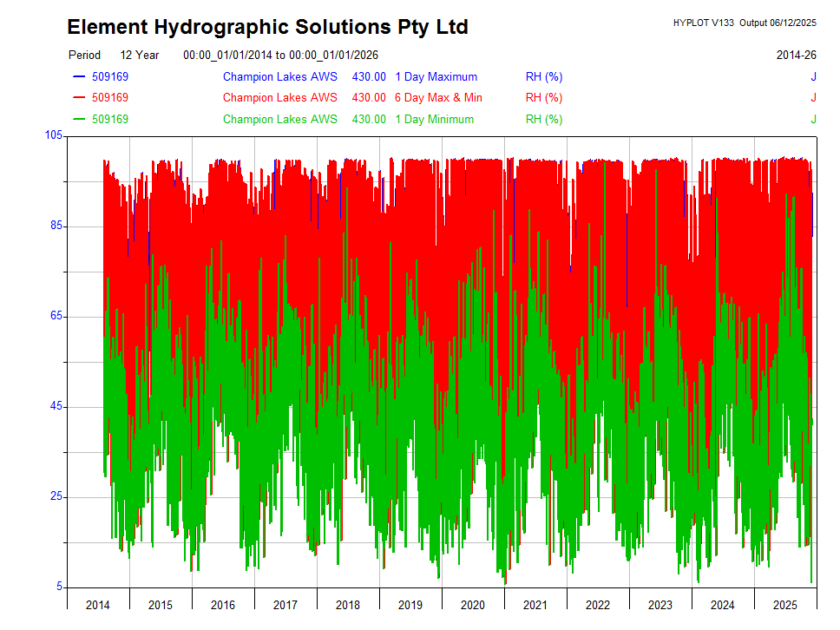This screenshot has width=840, height=630.
Task: Click the blue legend line swatch
Action: 79,77
